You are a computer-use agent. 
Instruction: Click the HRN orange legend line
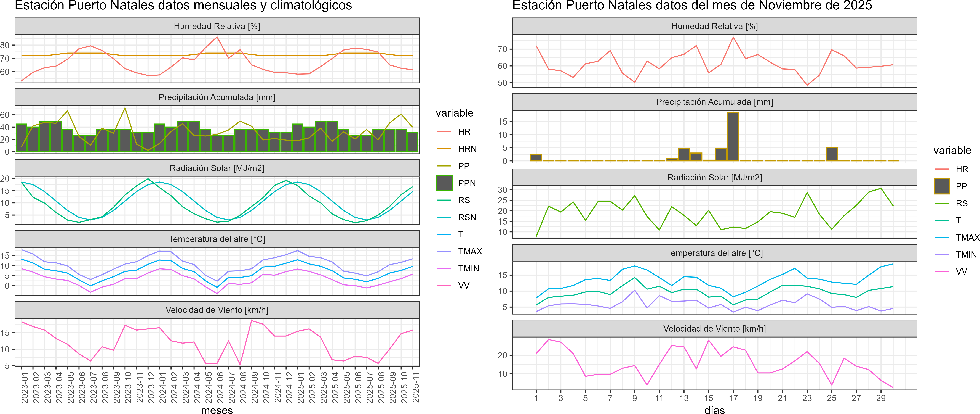444,149
